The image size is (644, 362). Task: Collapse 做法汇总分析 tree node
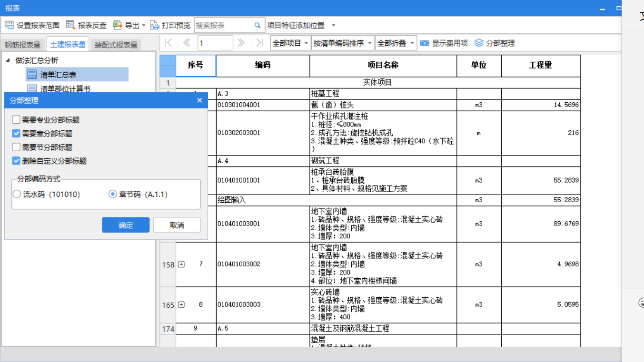[x=8, y=60]
